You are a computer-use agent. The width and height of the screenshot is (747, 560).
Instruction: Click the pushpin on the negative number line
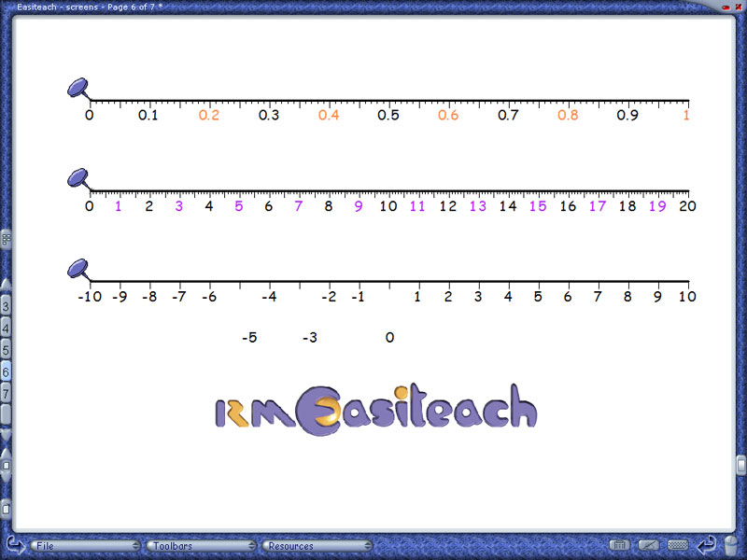(x=78, y=270)
